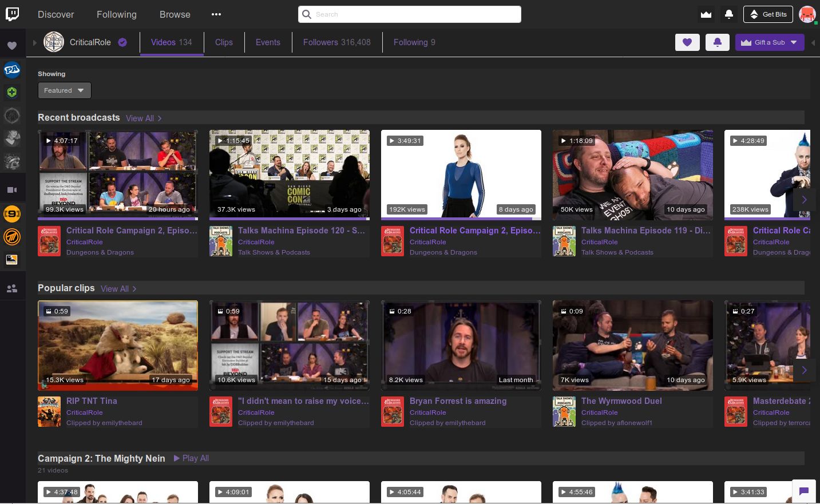Play the 3:49:31 broadcast thumbnail

[461, 174]
